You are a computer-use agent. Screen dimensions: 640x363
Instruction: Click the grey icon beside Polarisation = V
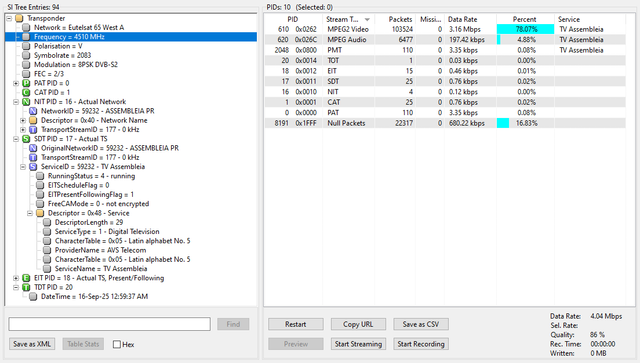pyautogui.click(x=26, y=46)
